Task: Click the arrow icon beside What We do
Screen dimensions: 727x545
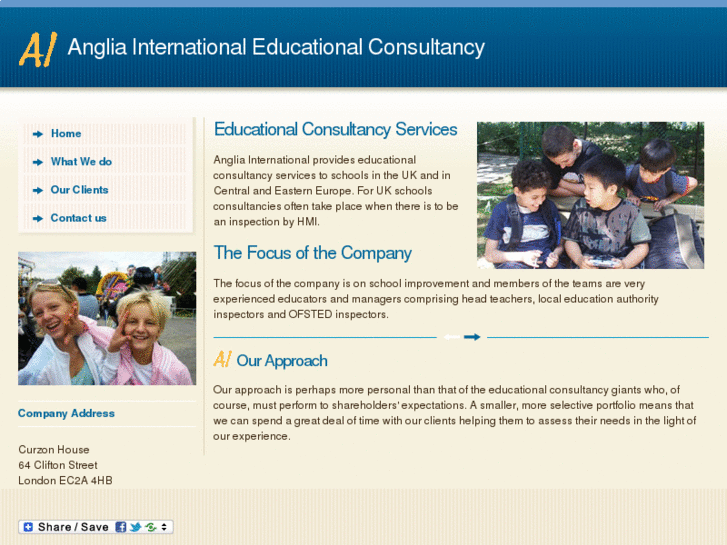Action: 38,162
